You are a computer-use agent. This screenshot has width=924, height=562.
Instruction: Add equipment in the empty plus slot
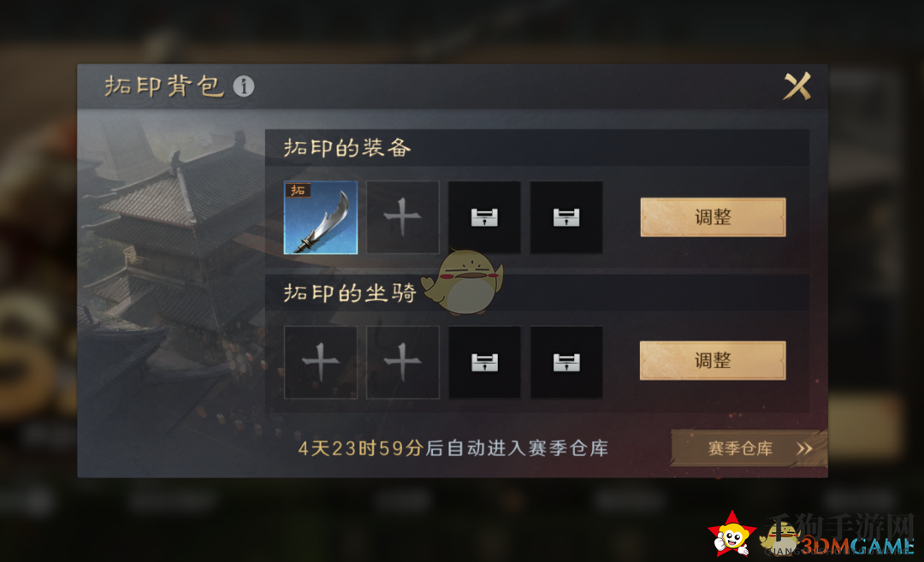402,217
